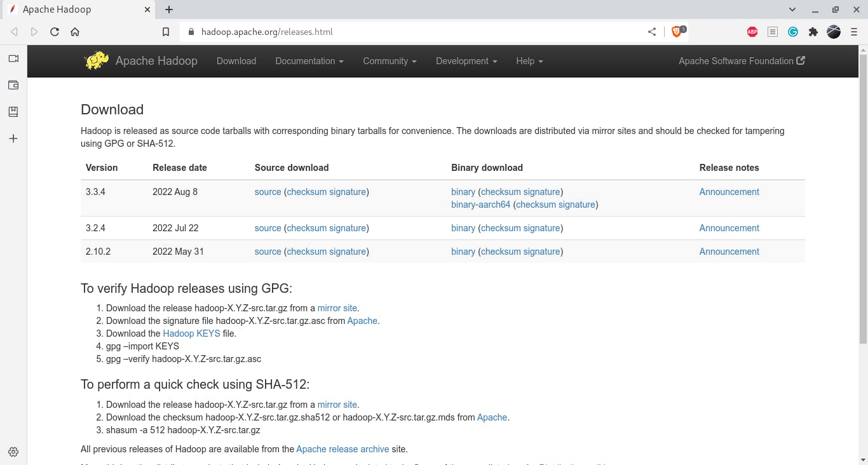Click the Download page heading
Viewport: 868px width, 465px height.
112,109
